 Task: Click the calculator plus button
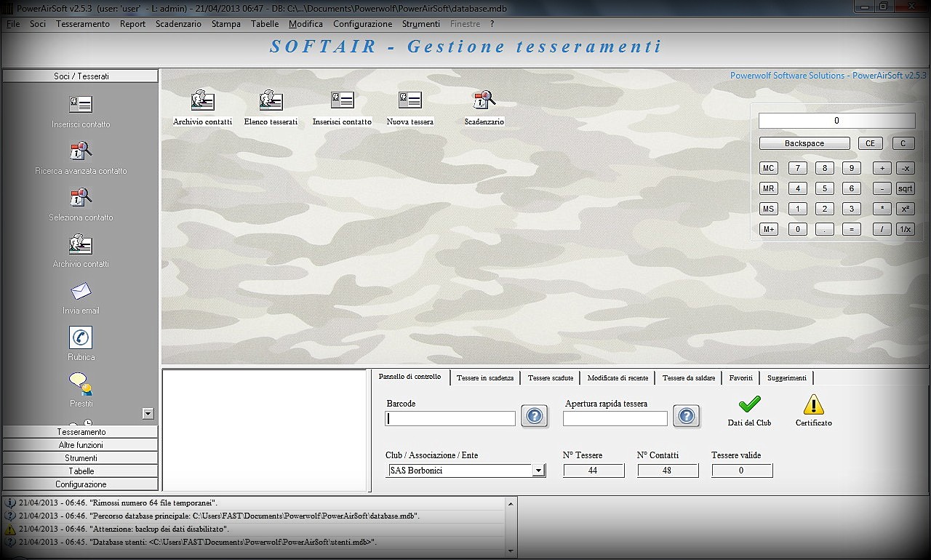click(882, 168)
